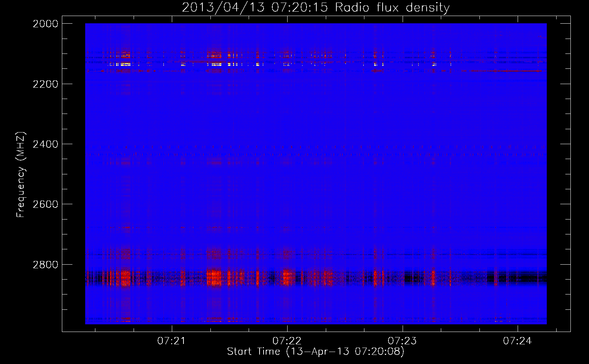
Task: Click the 07:24 time tick label
Action: tap(518, 341)
